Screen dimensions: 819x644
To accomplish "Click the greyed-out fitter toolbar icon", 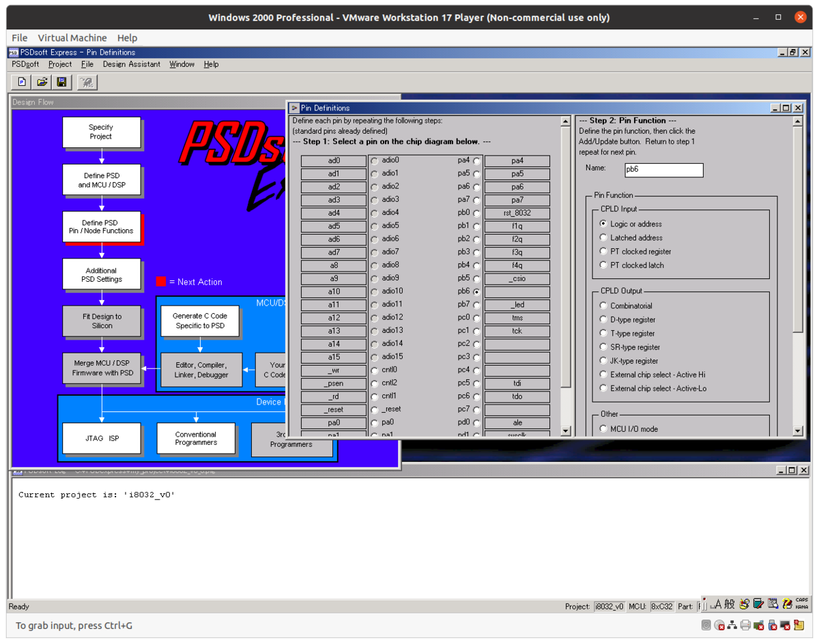I will point(87,83).
